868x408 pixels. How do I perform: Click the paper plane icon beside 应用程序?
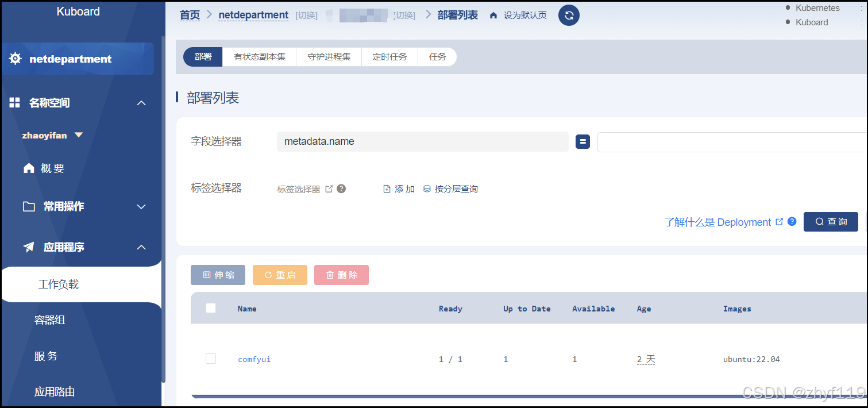point(29,247)
